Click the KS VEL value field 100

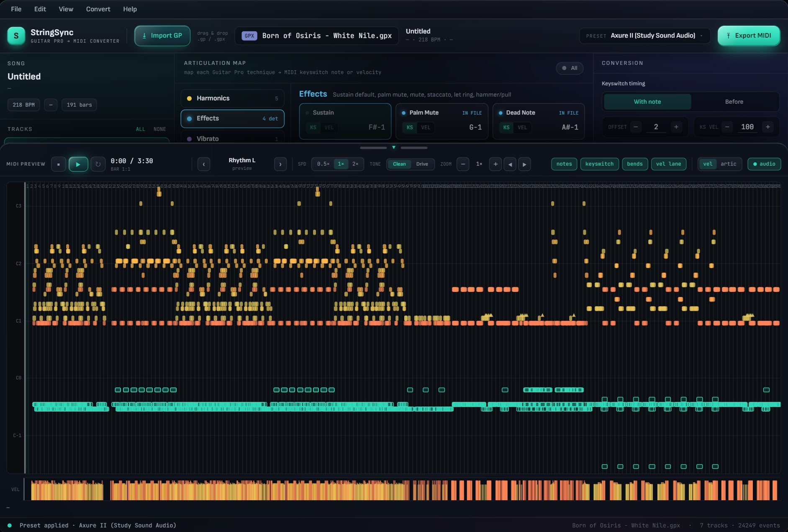tap(747, 127)
